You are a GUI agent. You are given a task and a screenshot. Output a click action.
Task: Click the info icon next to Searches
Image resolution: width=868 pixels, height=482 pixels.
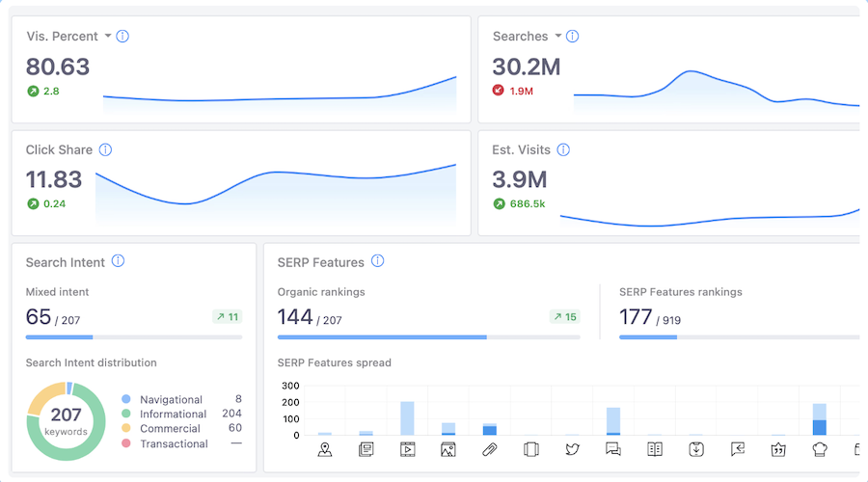click(572, 36)
